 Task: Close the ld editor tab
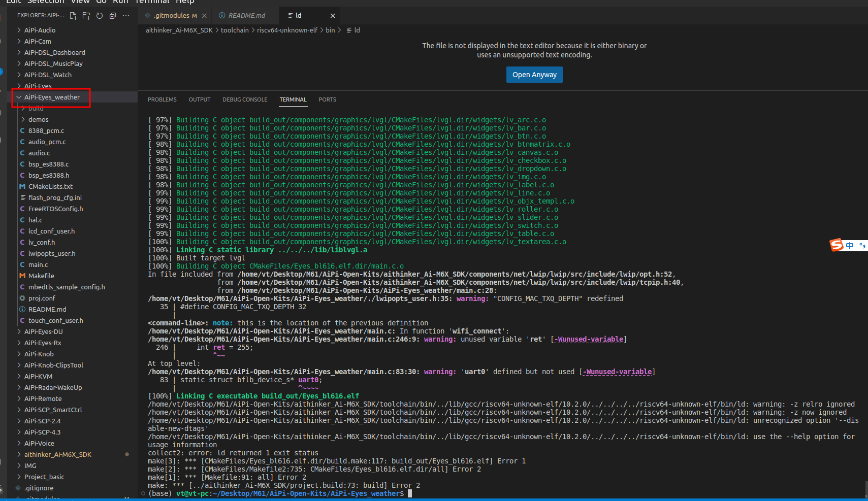[x=333, y=16]
